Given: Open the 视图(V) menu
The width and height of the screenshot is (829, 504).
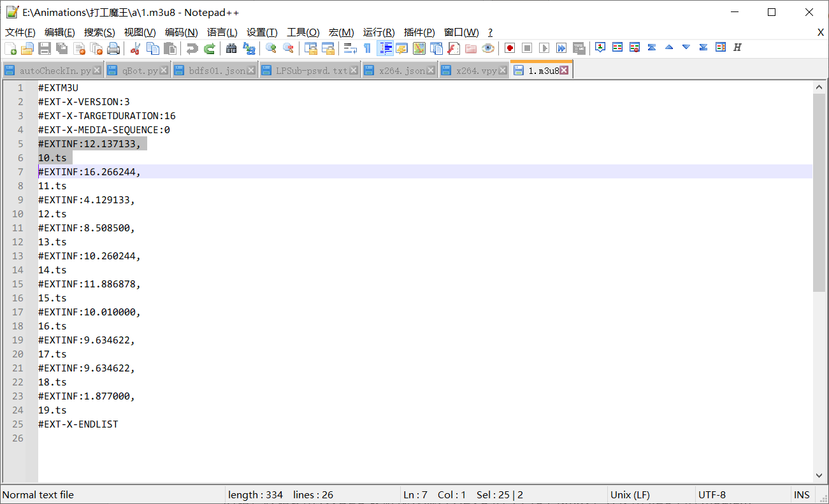Looking at the screenshot, I should 140,32.
